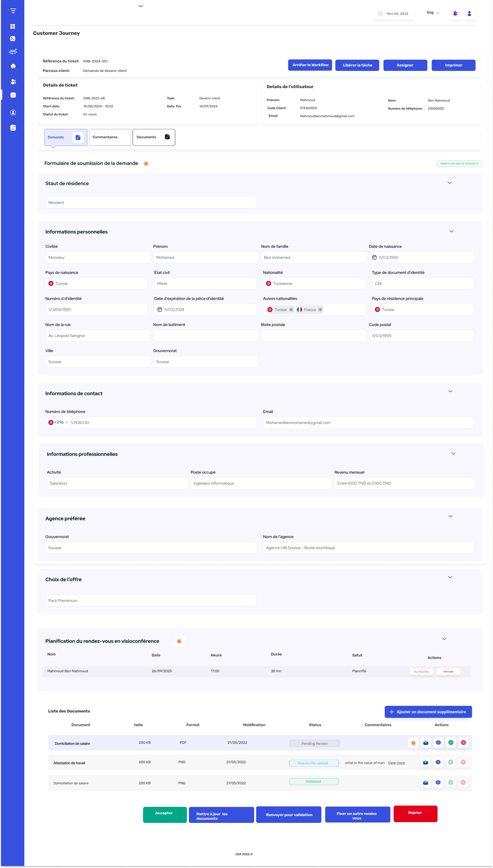Collapse the Informations de contact section
The image size is (493, 868).
pos(450,391)
